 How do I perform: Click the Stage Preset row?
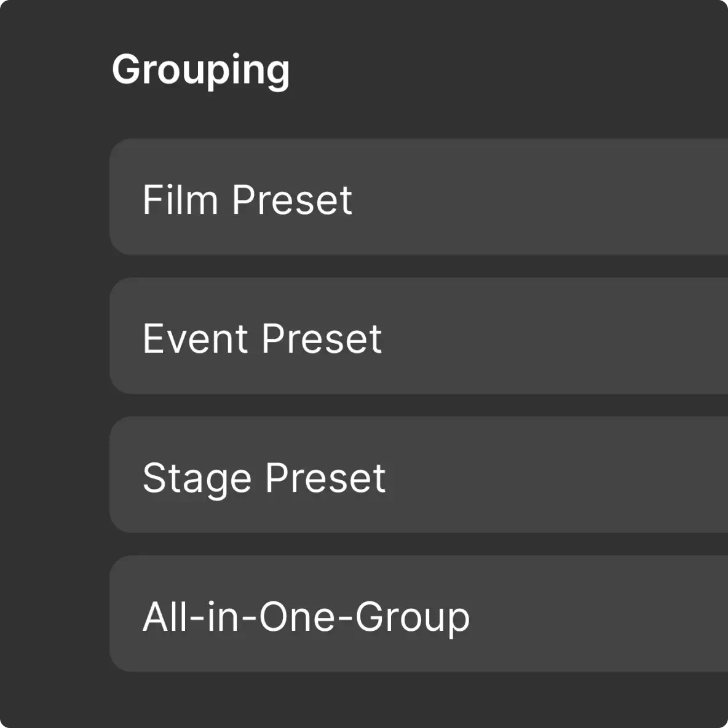pos(418,475)
